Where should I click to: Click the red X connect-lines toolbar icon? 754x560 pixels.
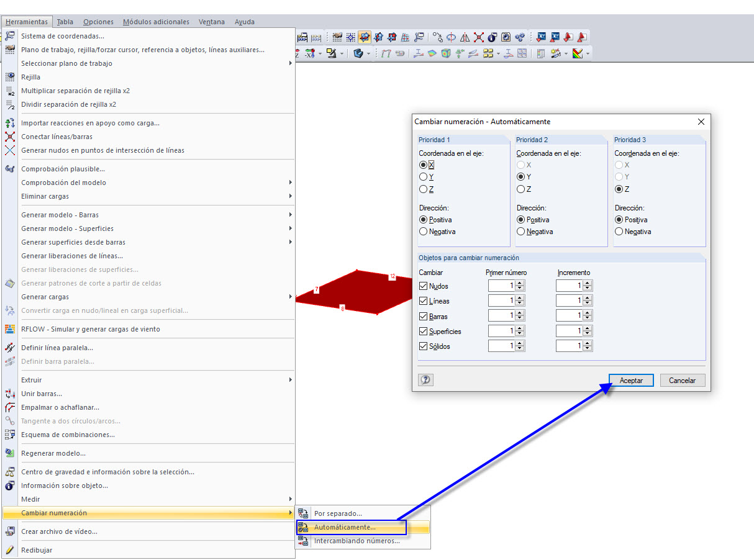click(x=479, y=37)
